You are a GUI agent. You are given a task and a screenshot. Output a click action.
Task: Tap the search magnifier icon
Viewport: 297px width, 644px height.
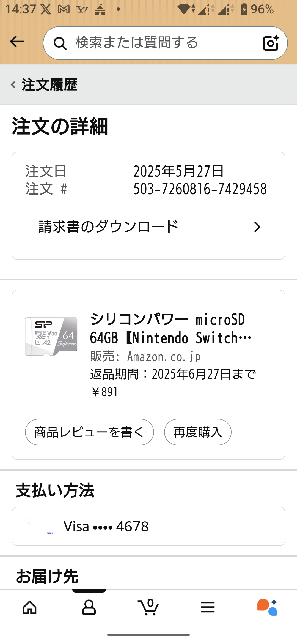click(60, 43)
